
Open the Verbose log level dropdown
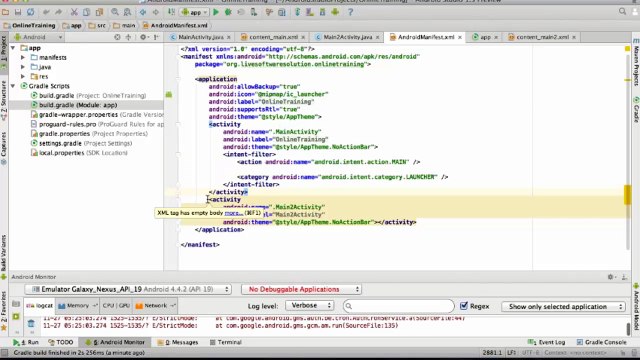pyautogui.click(x=309, y=305)
